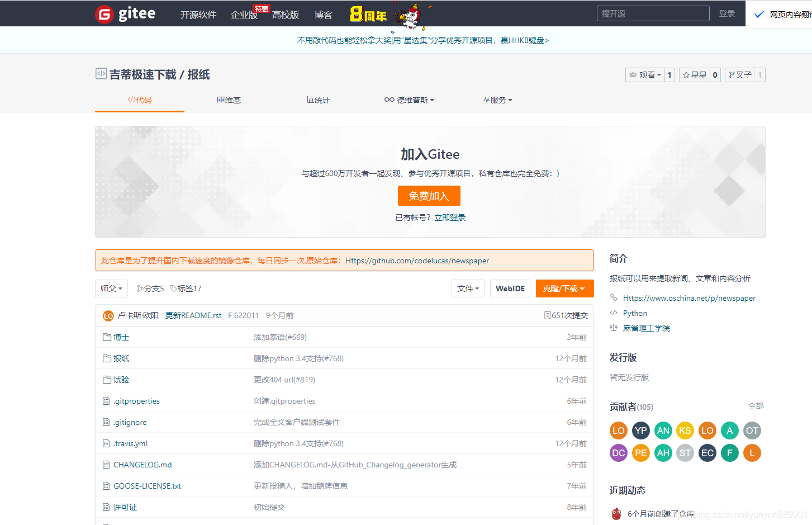View 651次提交 commit history
This screenshot has height=525, width=812.
(x=566, y=315)
